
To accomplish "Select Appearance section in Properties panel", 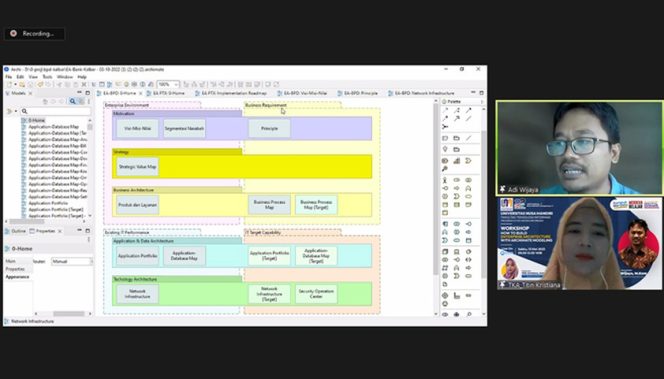I will tap(17, 277).
